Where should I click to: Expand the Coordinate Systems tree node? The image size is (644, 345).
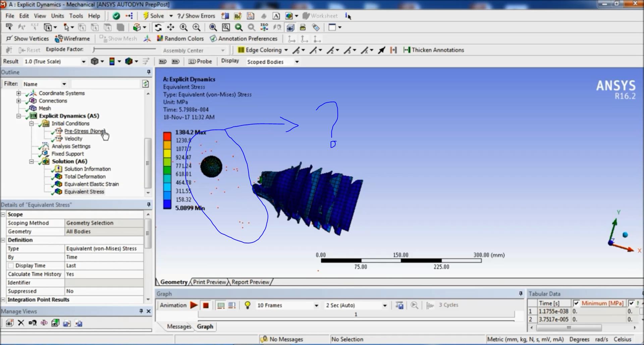(x=19, y=93)
